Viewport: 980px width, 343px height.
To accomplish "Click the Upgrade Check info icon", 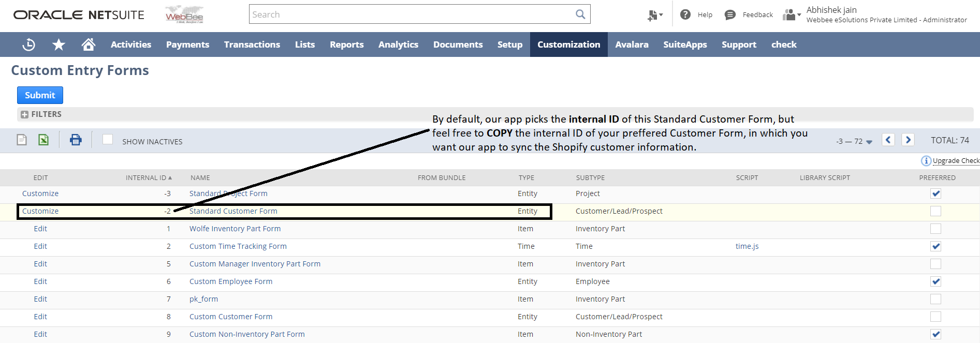I will (x=926, y=161).
